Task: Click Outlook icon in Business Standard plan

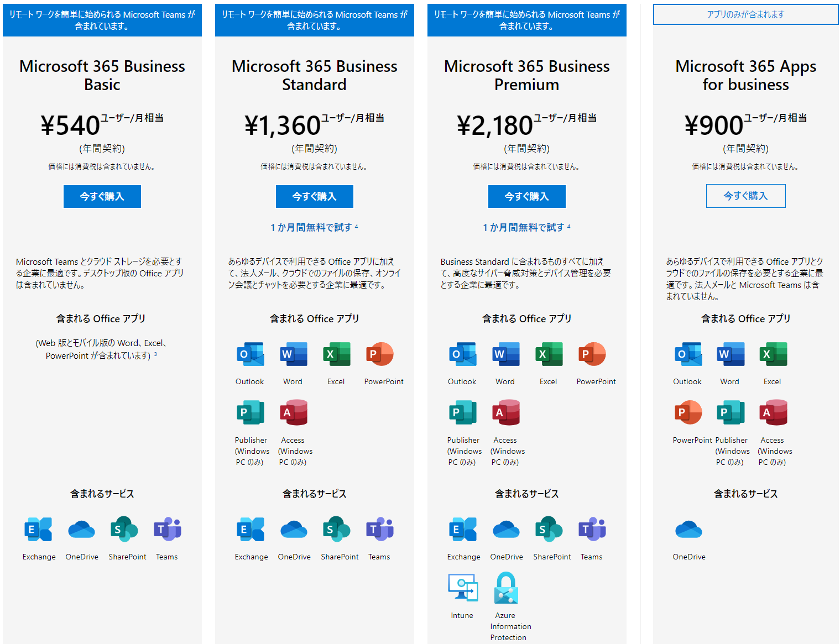Action: pos(250,354)
